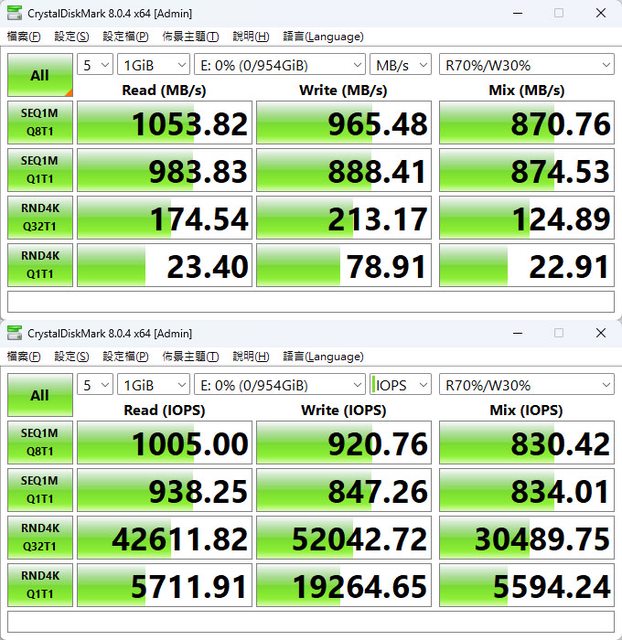Open 設定檔(P) menu in top window

point(125,36)
